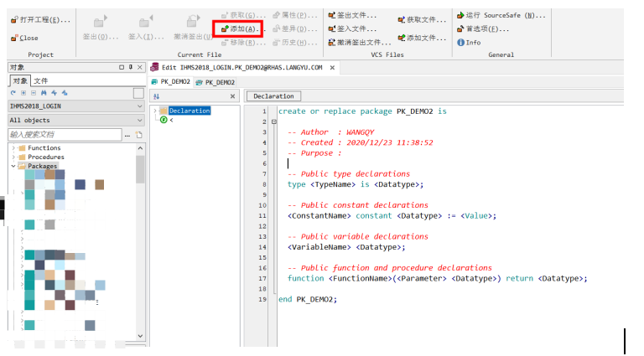This screenshot has height=356, width=644.
Task: Click the 撤消签出(U) undo check out icon
Action: (x=193, y=21)
